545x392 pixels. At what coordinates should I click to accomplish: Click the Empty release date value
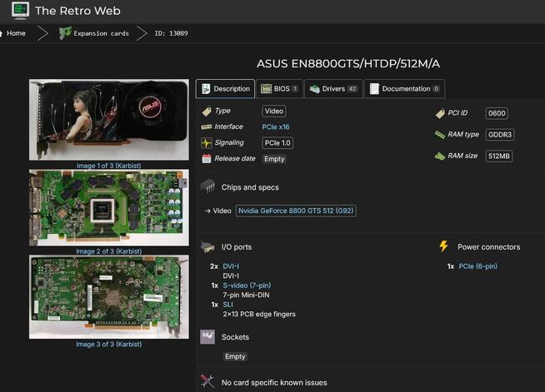[x=274, y=159]
